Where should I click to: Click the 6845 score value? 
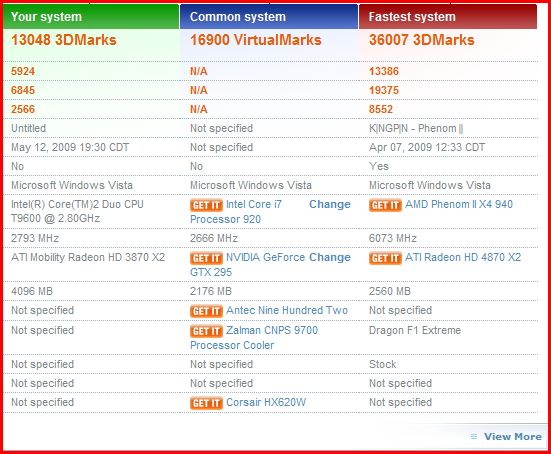click(23, 90)
